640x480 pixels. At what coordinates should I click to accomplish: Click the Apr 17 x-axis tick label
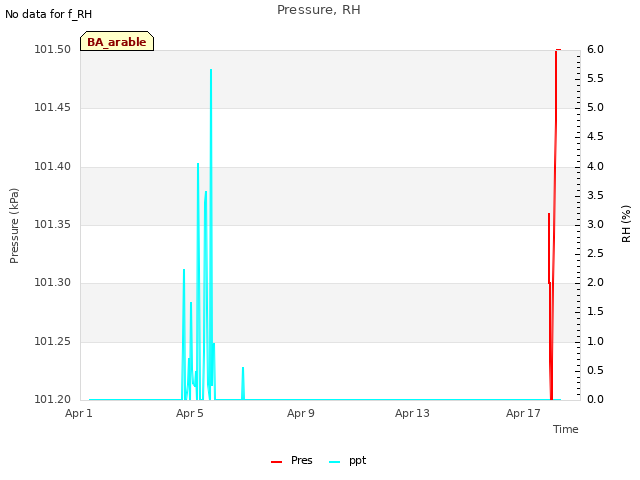[x=523, y=413]
